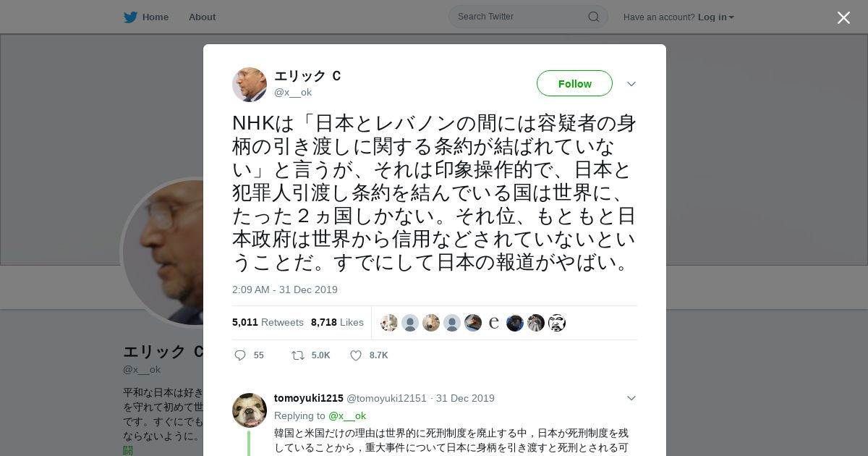Click the last liker avatar in row
The width and height of the screenshot is (868, 456).
pyautogui.click(x=556, y=323)
